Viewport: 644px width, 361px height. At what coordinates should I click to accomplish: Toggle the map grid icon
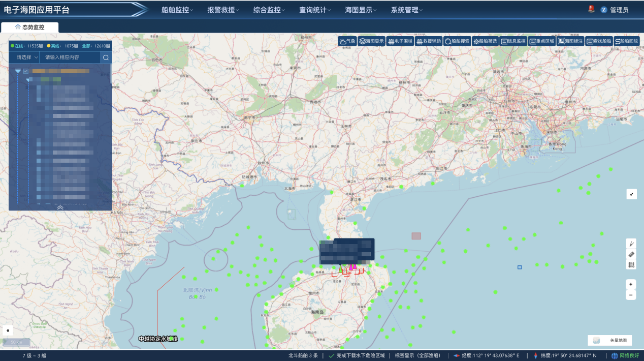pyautogui.click(x=631, y=264)
